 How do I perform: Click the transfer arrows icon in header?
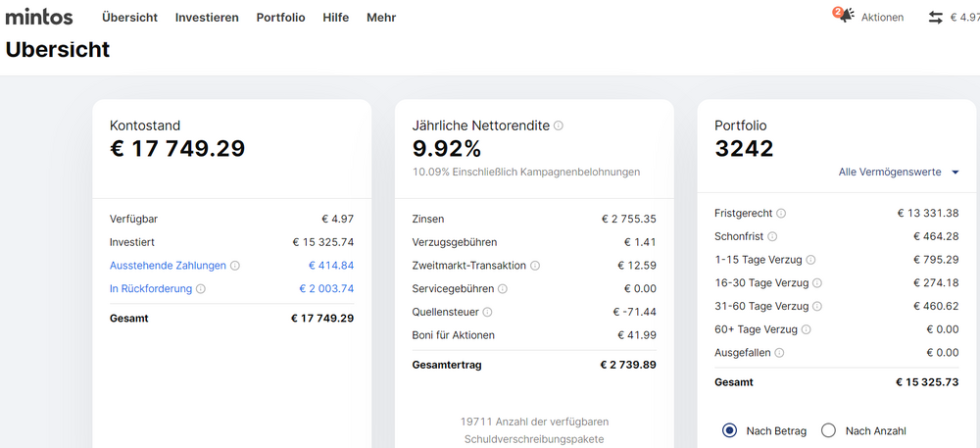pos(936,18)
